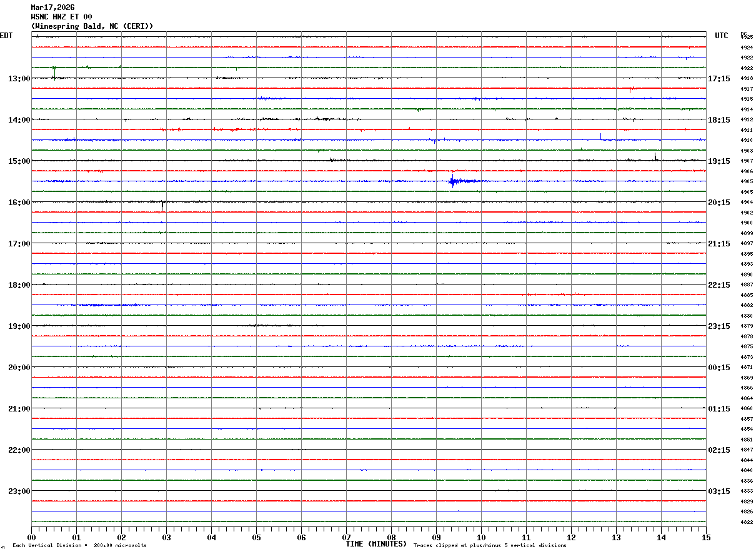
Task: Click the date label Mar17,2026
Action: [x=52, y=8]
